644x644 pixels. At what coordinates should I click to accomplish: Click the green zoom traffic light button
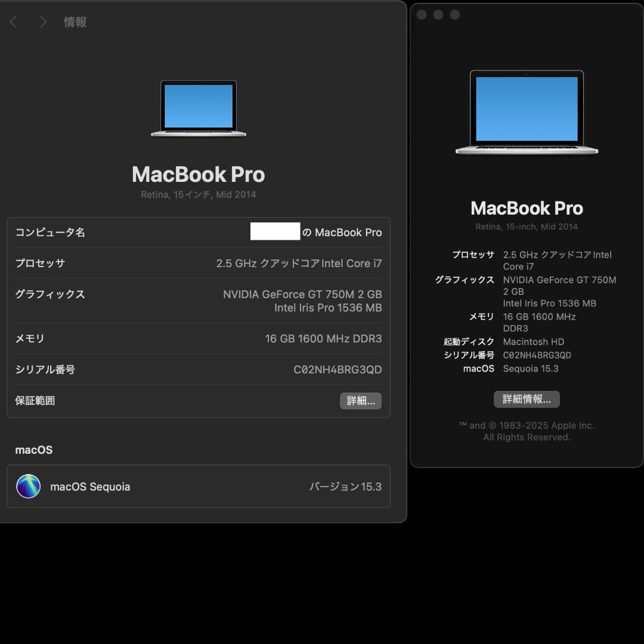[x=456, y=14]
